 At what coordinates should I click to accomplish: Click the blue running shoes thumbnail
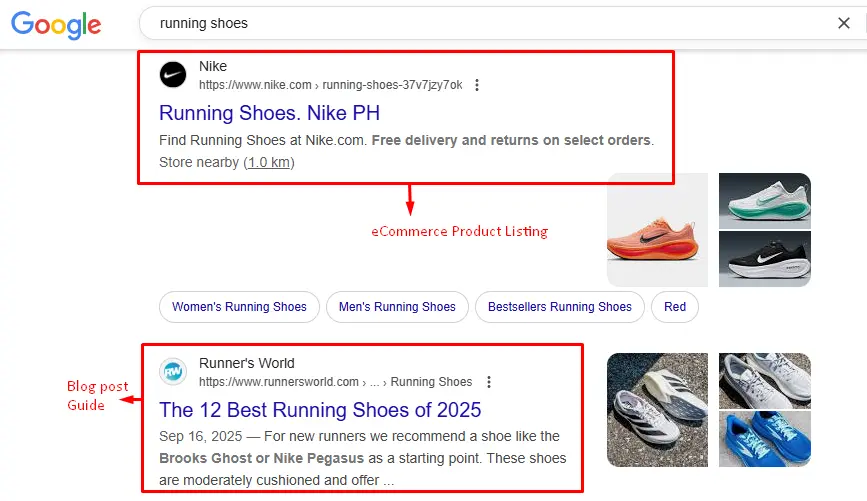pos(764,439)
